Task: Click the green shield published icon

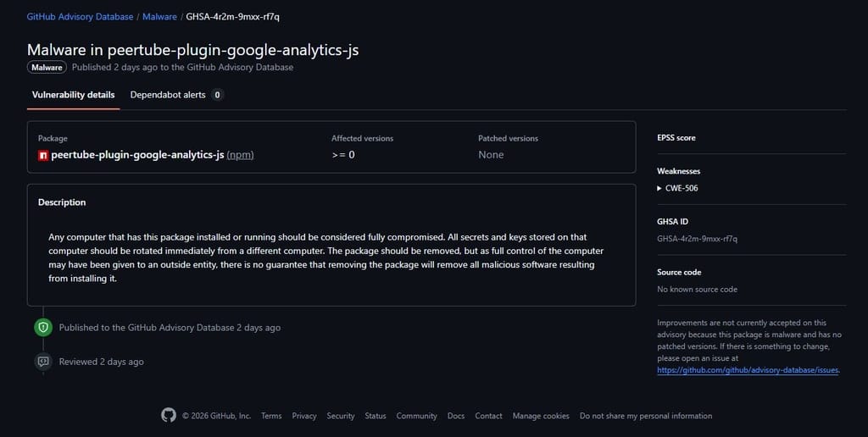Action: point(43,328)
